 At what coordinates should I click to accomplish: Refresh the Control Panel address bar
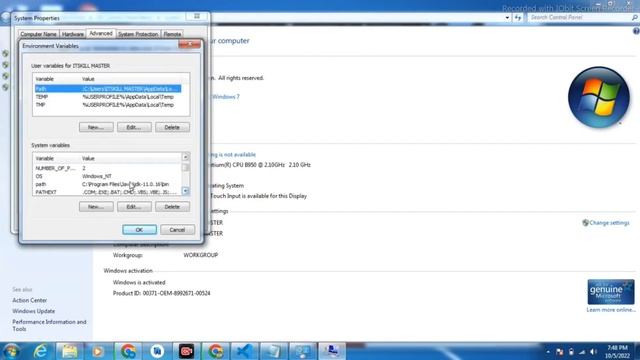coord(518,18)
